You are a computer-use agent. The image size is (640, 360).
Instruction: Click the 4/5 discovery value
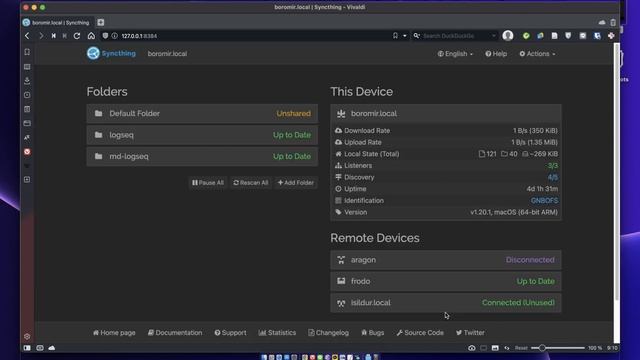553,177
